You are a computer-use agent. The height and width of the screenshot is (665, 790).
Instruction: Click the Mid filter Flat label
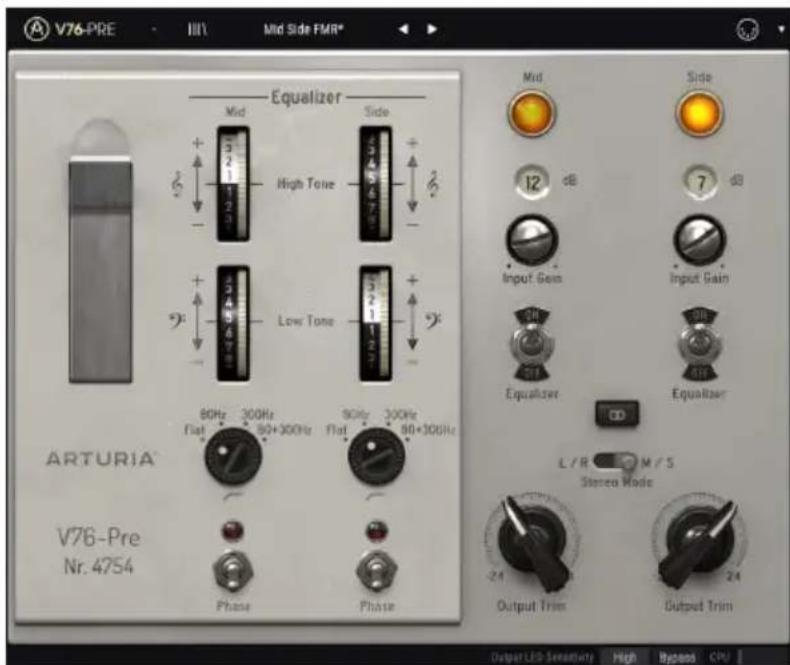[x=195, y=430]
